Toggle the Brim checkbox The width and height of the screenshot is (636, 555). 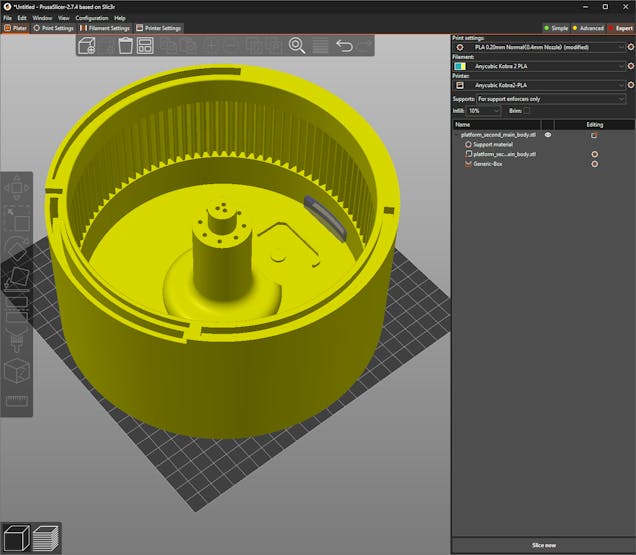(x=529, y=110)
